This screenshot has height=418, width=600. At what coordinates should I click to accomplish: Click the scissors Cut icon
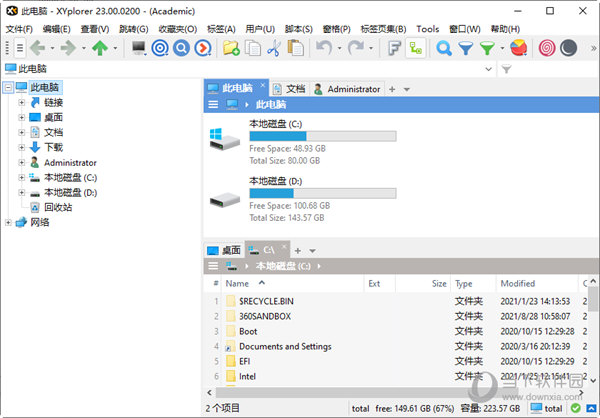[x=274, y=48]
